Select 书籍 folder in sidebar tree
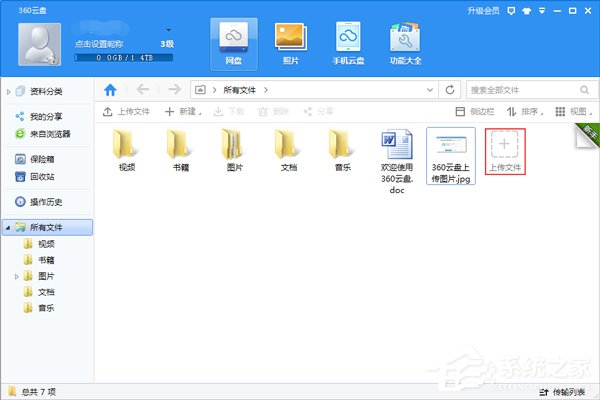 (46, 260)
